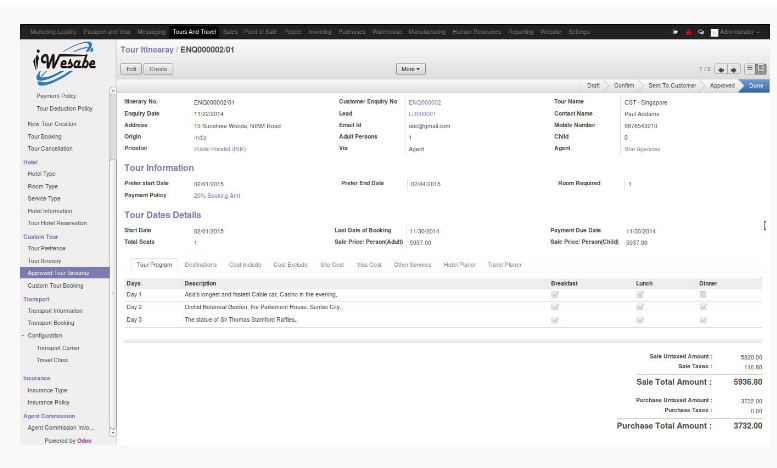Toggle Day 1 Dinner checkbox

point(703,295)
